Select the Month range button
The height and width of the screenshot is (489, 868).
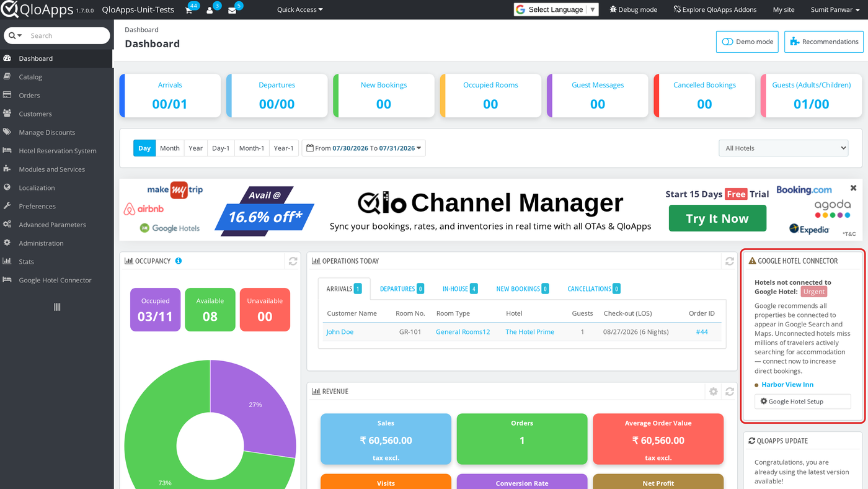pos(170,148)
